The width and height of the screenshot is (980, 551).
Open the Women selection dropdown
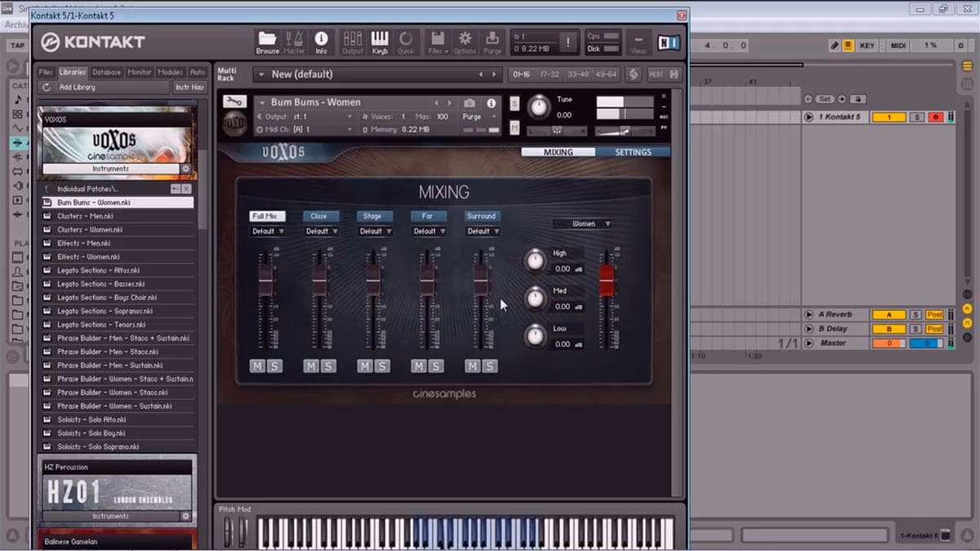coord(582,224)
